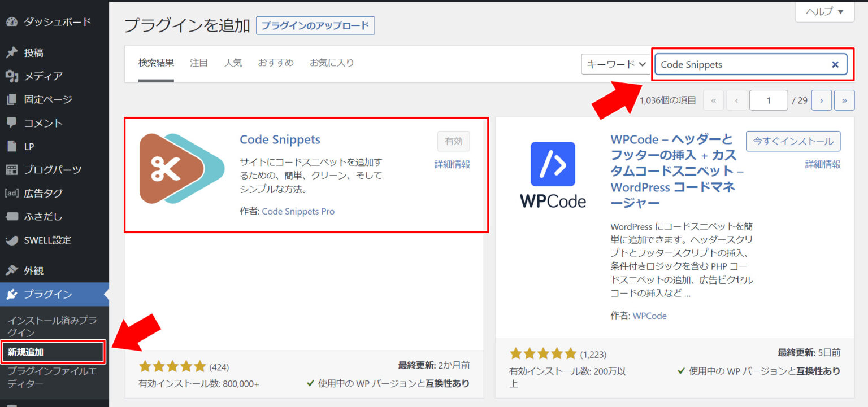Open ふきだし from the sidebar
This screenshot has height=407, width=868.
[34, 216]
